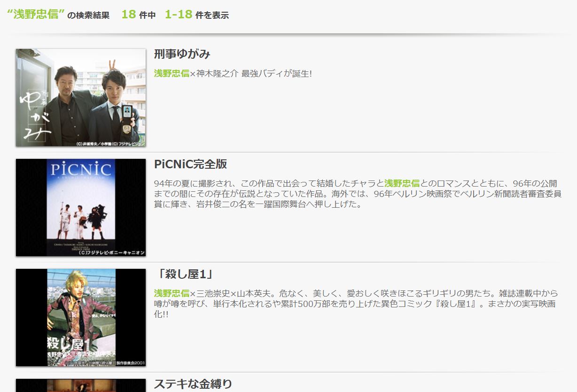Click the 刑事ゆがみ poster thumbnail
The image size is (577, 392).
coord(81,98)
